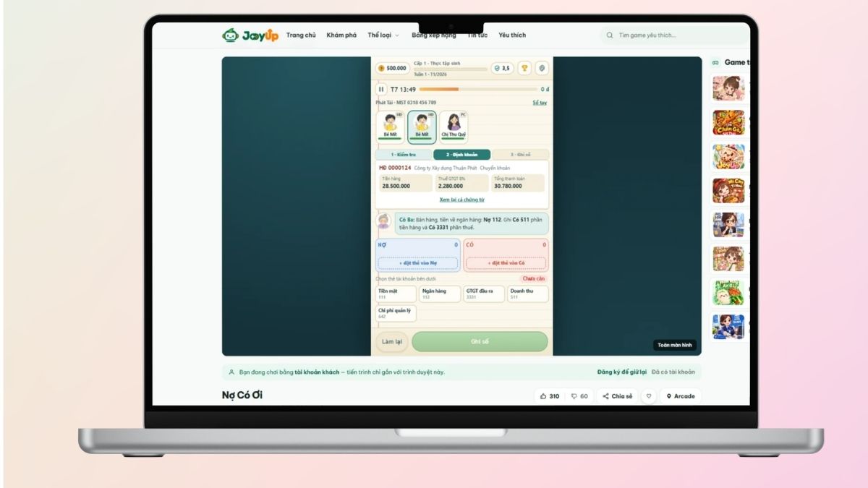This screenshot has width=868, height=488.
Task: Click the level experience progress bar
Action: point(451,69)
